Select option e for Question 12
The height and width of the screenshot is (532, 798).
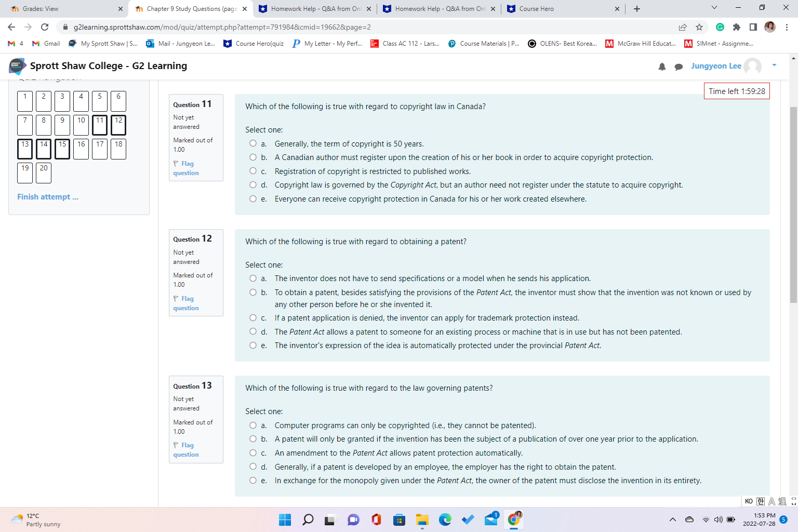click(x=253, y=345)
